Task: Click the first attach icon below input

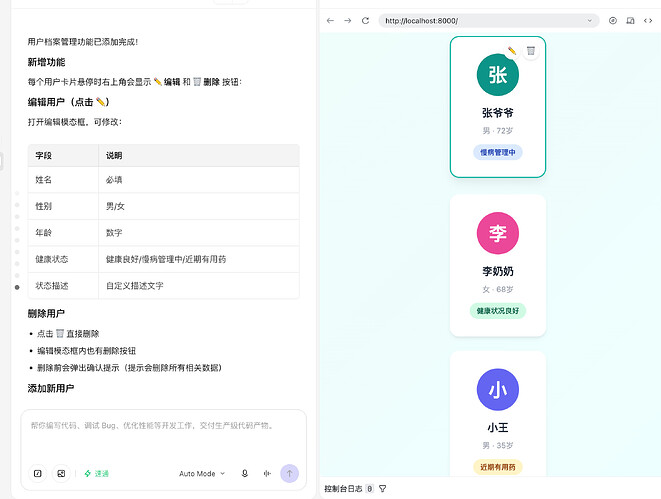Action: [x=38, y=473]
